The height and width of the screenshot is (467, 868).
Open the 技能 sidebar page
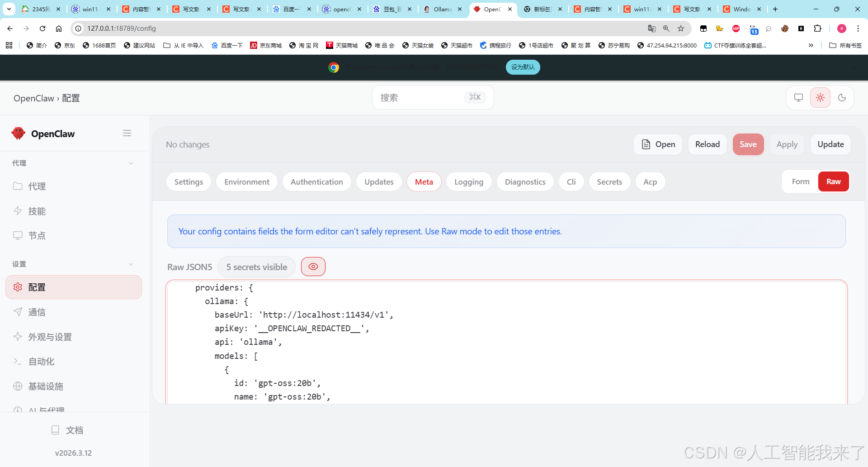tap(74, 211)
